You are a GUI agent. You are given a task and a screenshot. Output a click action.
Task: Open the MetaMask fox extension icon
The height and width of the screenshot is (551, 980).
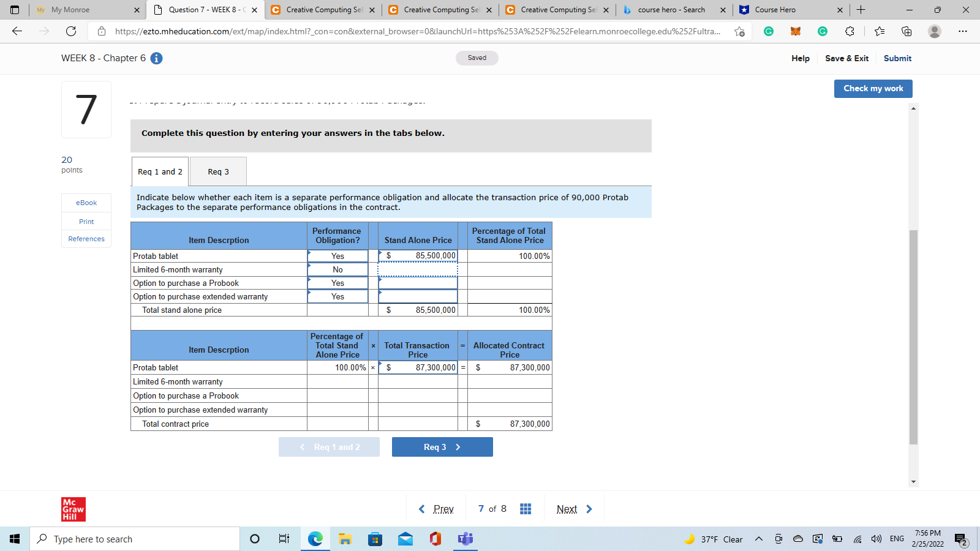click(796, 31)
